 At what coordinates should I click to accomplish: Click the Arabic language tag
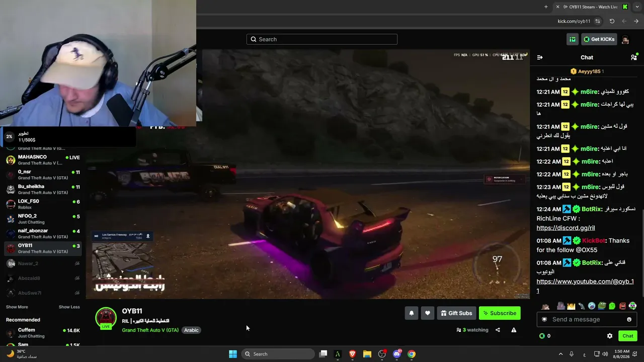[191, 330]
